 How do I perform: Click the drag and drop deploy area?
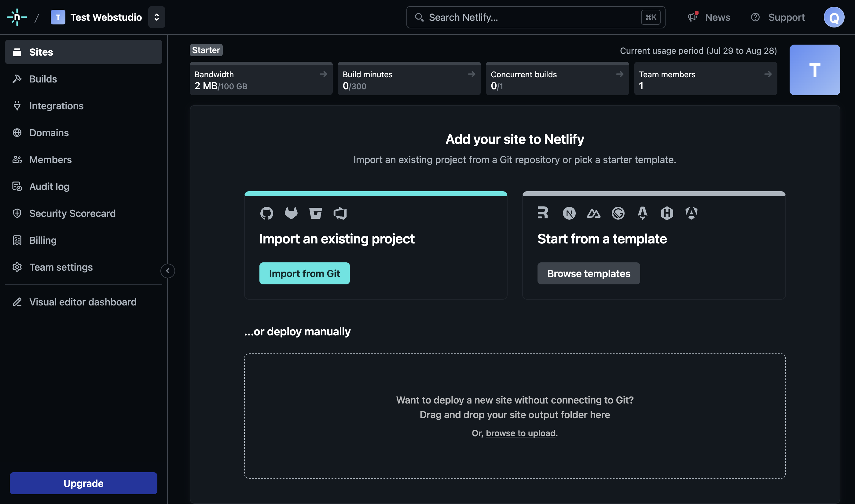pyautogui.click(x=515, y=416)
